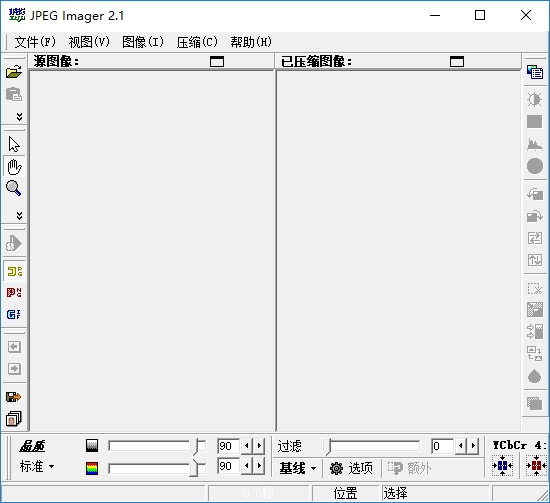The width and height of the screenshot is (550, 503).
Task: Click the blue YCbCr subsampling icon
Action: pos(502,465)
